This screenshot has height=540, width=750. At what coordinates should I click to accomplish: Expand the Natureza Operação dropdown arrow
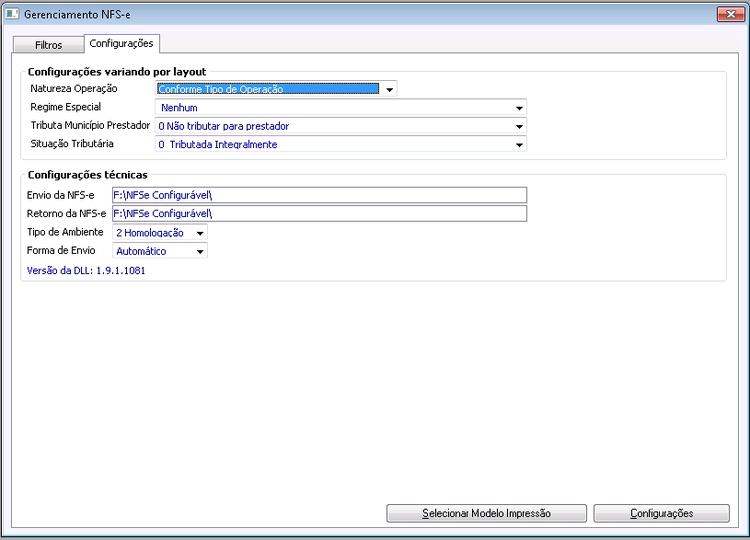(390, 89)
